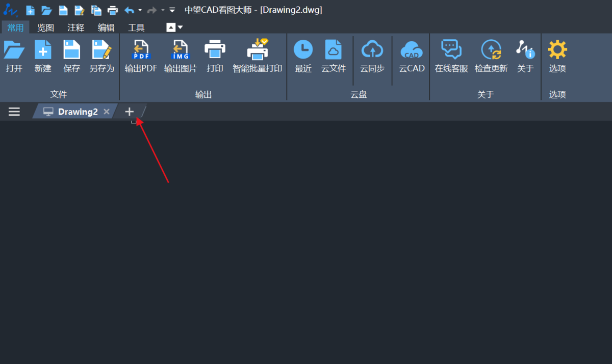Open the 云同步 cloud sync icon
The height and width of the screenshot is (364, 612).
point(372,51)
